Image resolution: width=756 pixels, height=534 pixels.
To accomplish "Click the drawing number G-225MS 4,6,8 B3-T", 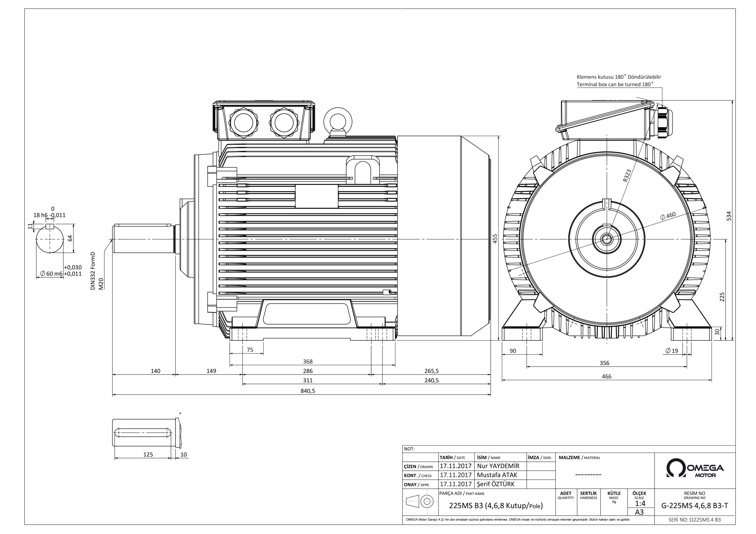I will click(694, 506).
